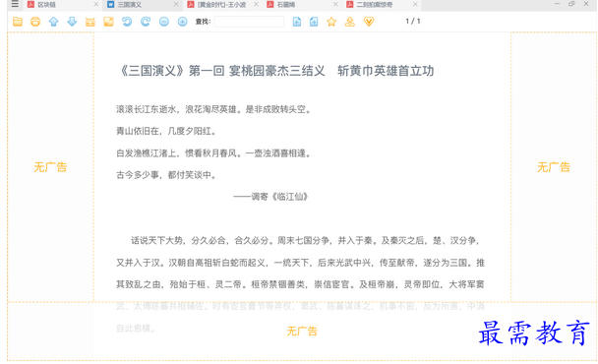This screenshot has height=364, width=598.
Task: Restore the reader window size
Action: 571,4
